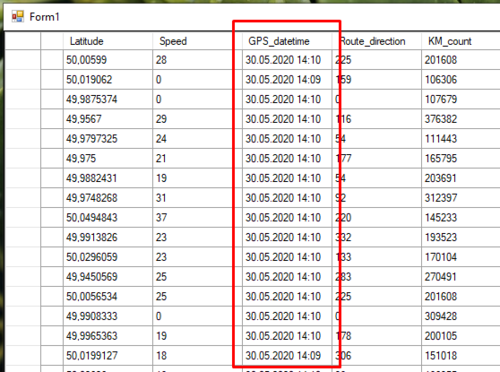Select Route_direction cell with value 116
Image resolution: width=500 pixels, height=372 pixels.
[377, 119]
